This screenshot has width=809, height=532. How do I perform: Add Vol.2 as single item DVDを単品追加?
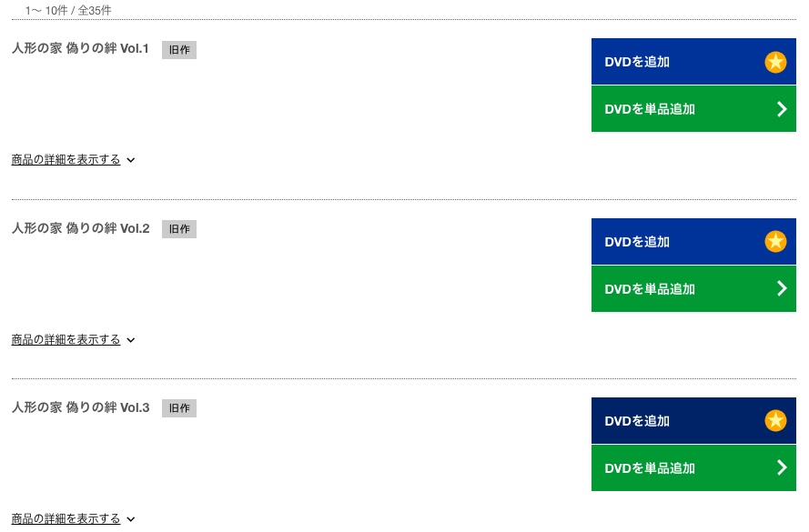click(693, 288)
